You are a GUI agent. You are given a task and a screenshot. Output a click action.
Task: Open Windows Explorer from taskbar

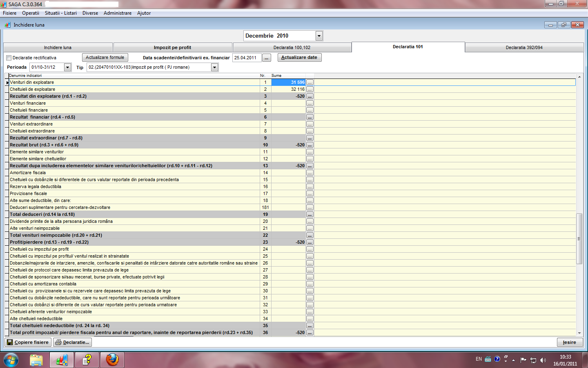click(x=36, y=360)
